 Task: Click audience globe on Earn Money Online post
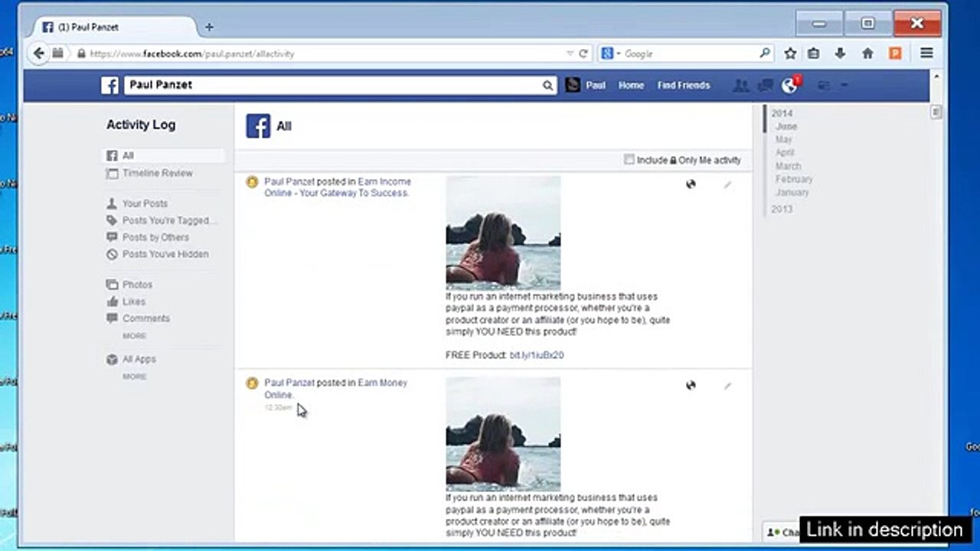(x=691, y=385)
